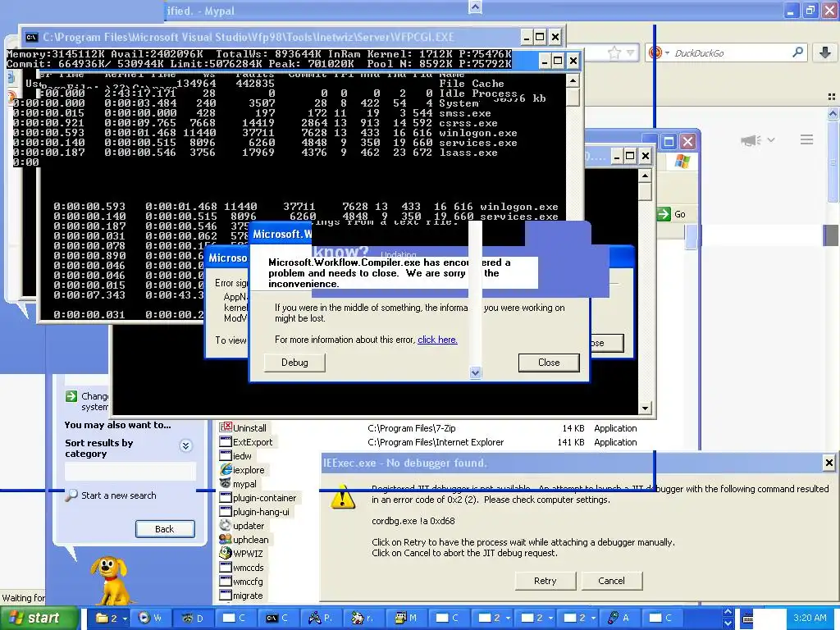
Task: Select the 7-Zip folder path cell
Action: click(412, 428)
